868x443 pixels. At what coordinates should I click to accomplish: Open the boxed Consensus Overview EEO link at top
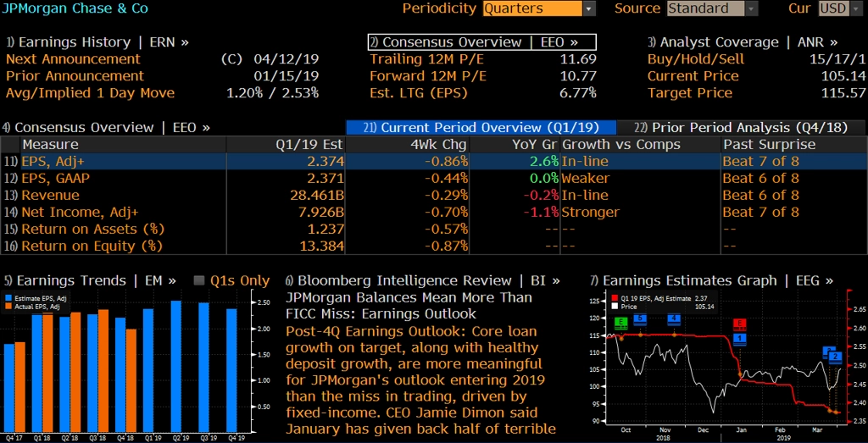[481, 42]
